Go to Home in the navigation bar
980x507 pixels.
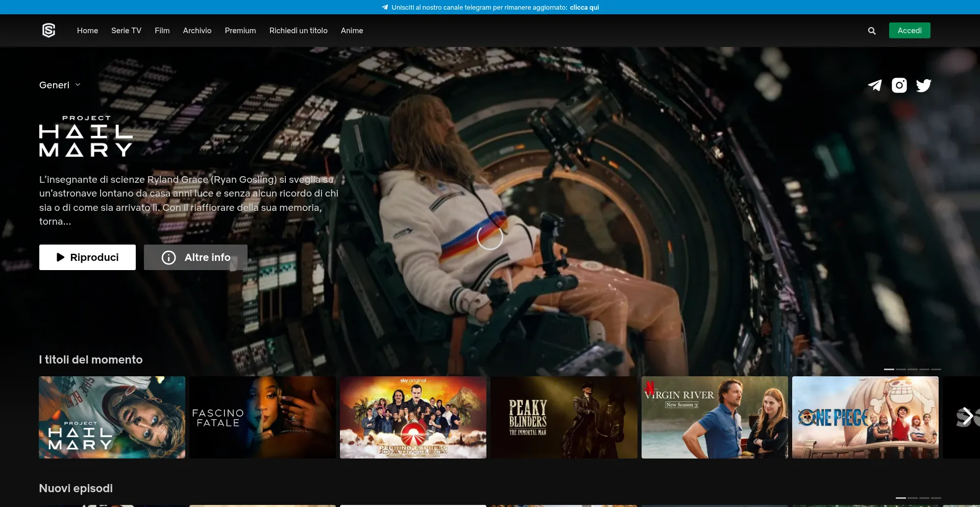[x=87, y=31]
